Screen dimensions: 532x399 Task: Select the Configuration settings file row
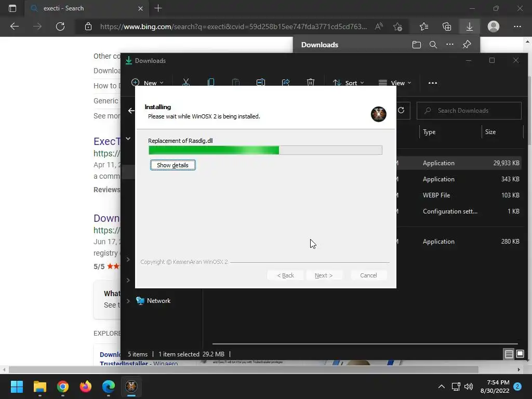(460, 211)
